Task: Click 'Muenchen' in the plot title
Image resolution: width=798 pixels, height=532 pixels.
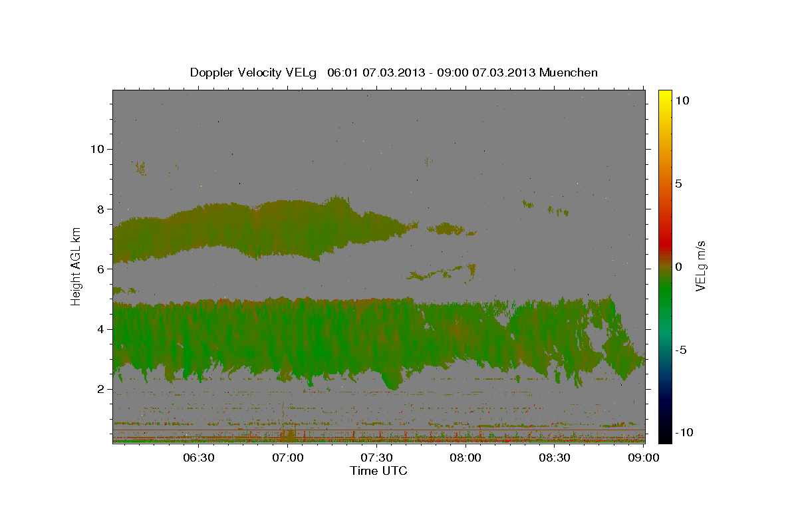Action: [569, 72]
